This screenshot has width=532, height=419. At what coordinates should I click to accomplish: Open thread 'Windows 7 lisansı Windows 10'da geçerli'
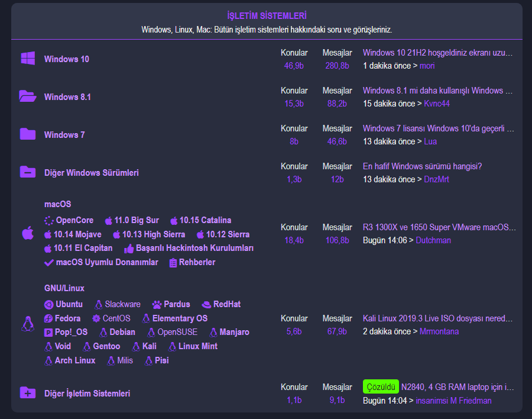click(x=439, y=128)
